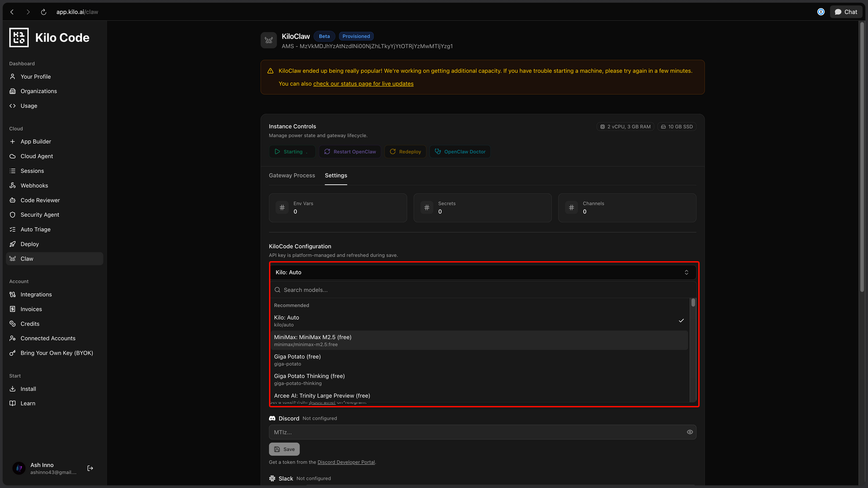Click the Discord Save button
The image size is (868, 488).
pos(284,449)
